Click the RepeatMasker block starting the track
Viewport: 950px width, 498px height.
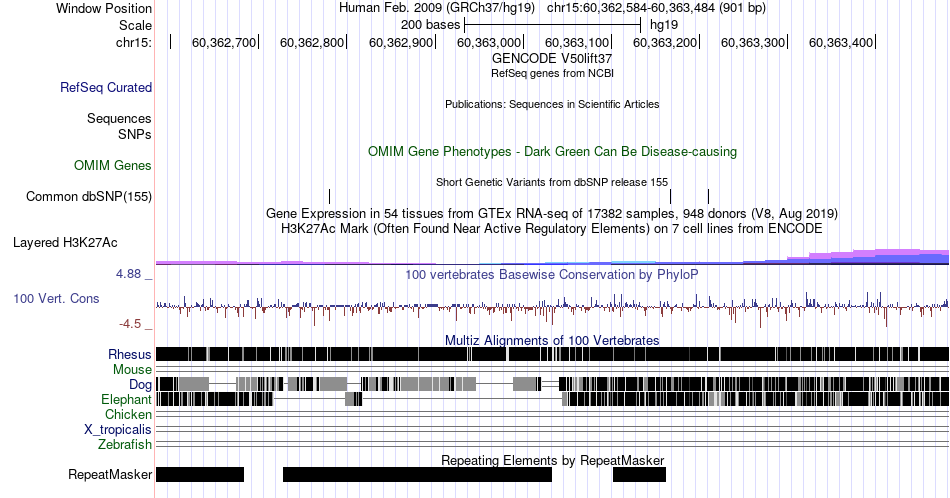200,474
